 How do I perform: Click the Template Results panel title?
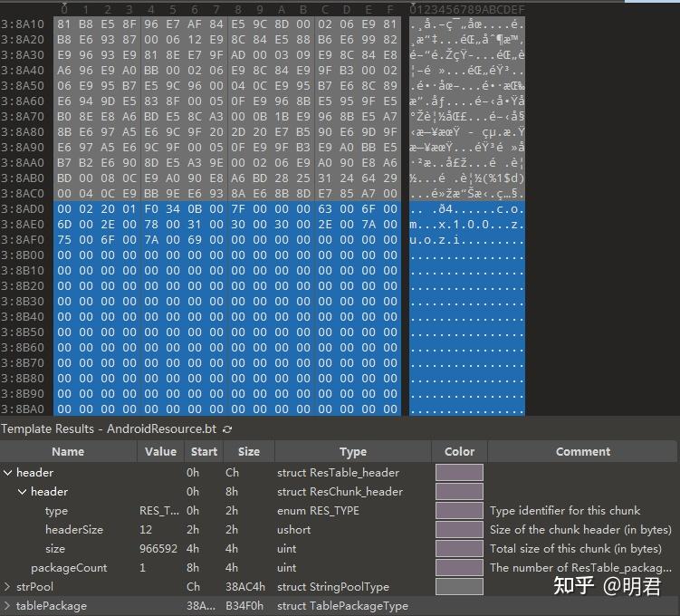pyautogui.click(x=109, y=429)
